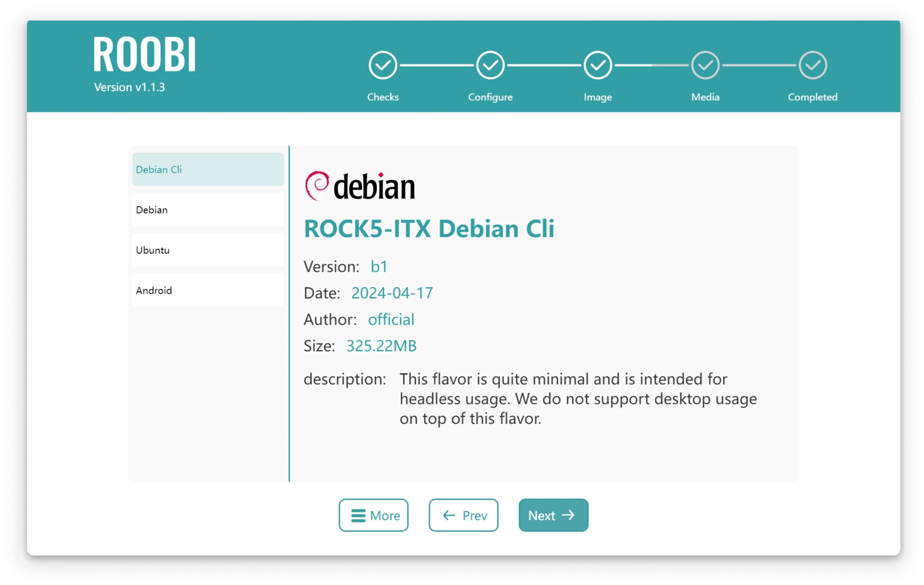924x585 pixels.
Task: Click the Image step checkmark circle
Action: tap(598, 65)
